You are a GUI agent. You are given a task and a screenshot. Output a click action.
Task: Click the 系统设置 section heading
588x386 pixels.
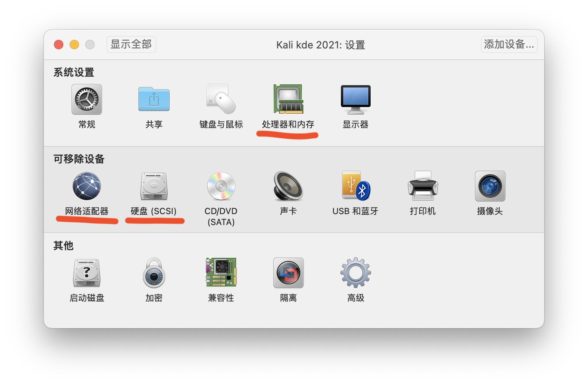point(74,72)
